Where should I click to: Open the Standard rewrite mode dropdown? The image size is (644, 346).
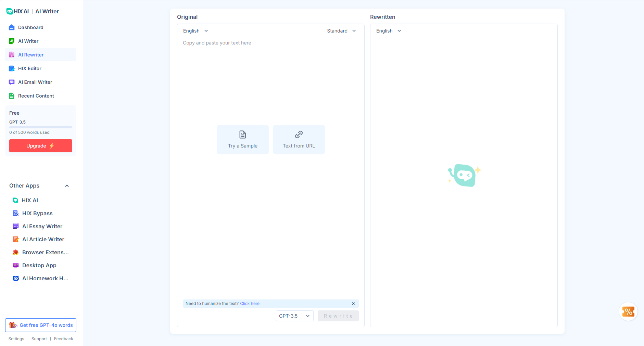click(x=341, y=31)
